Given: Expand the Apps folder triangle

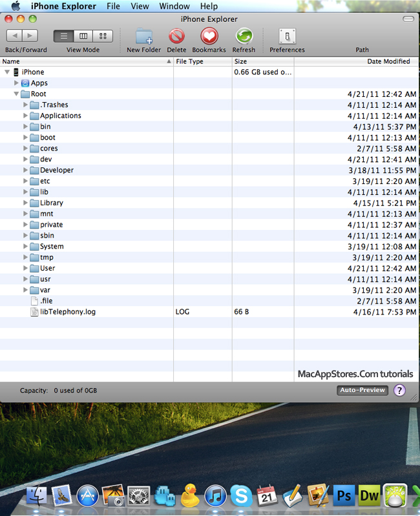Looking at the screenshot, I should 16,83.
